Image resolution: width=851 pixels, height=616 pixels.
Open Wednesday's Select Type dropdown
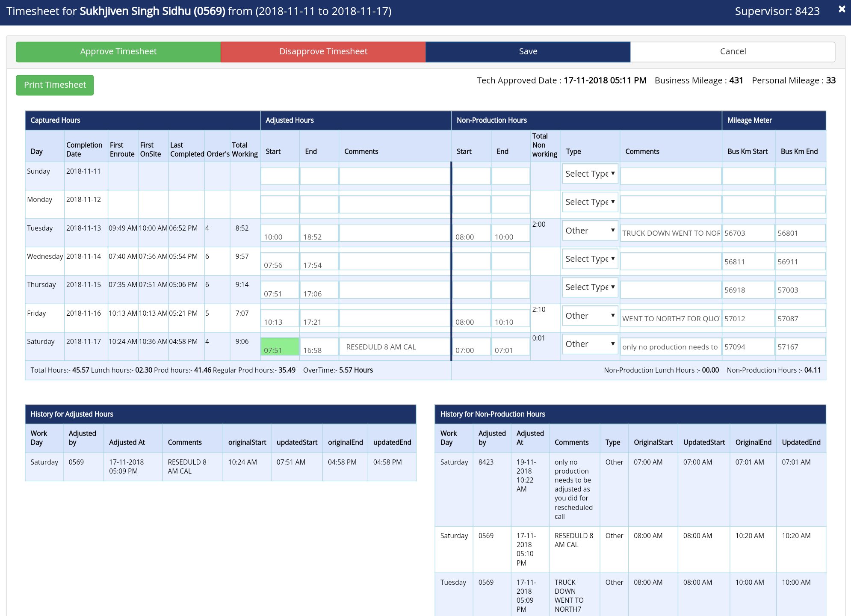click(x=590, y=259)
